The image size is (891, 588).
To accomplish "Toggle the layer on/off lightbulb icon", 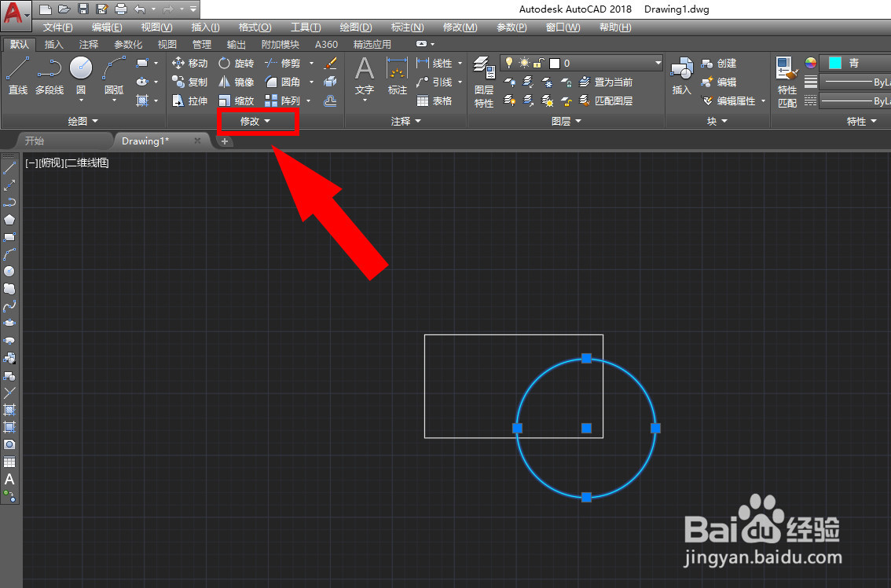I will pos(509,63).
